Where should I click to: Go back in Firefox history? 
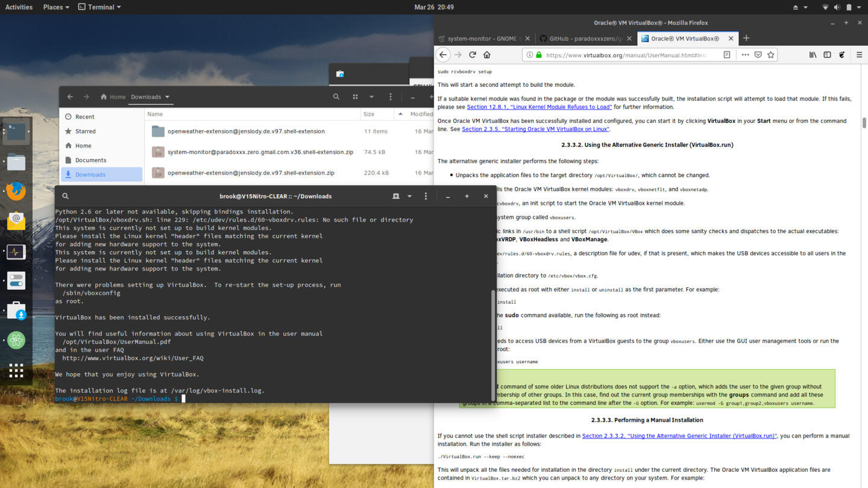[443, 55]
